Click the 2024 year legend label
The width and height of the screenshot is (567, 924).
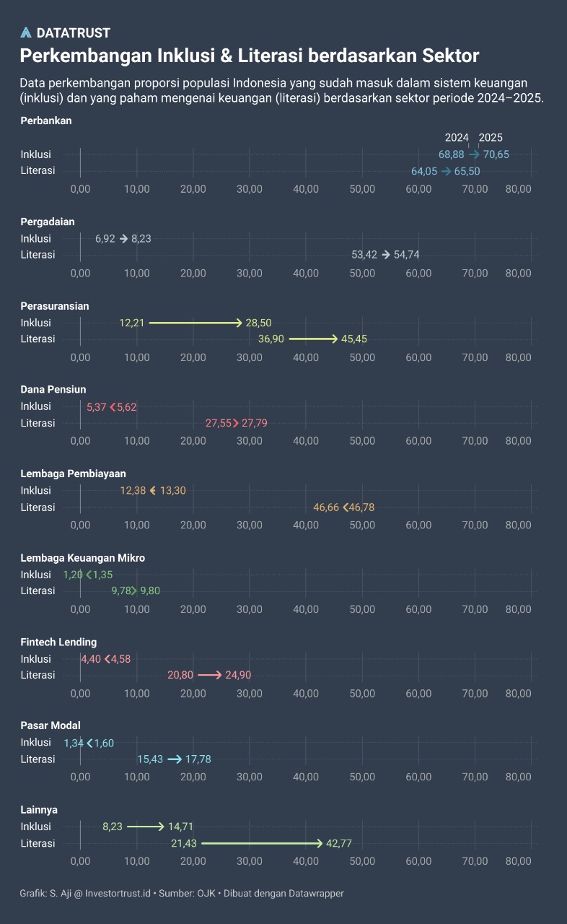pyautogui.click(x=457, y=137)
